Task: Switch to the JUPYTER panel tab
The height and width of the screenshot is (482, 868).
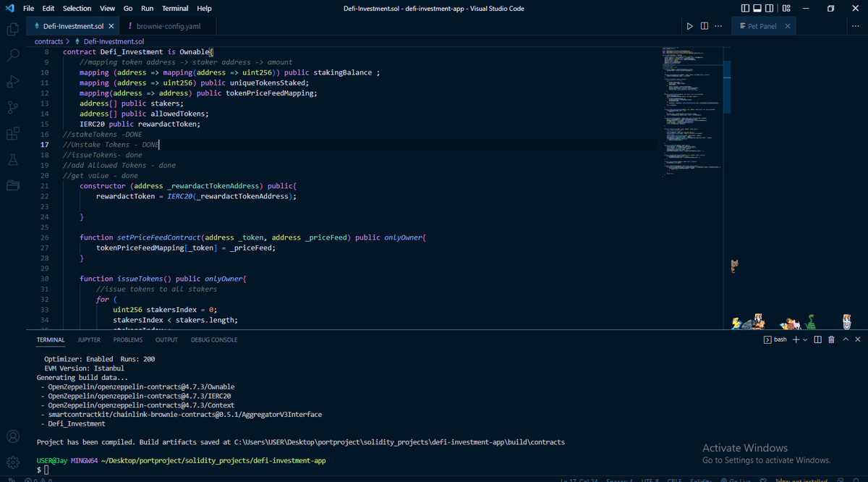Action: click(x=89, y=339)
